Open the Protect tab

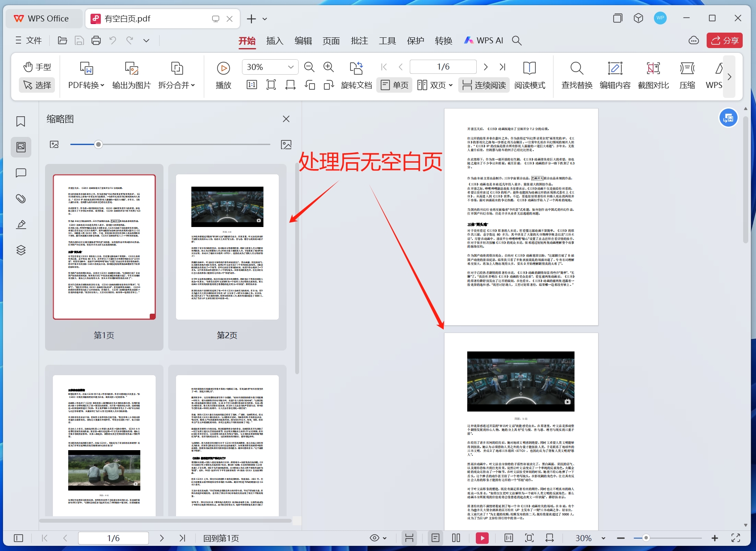point(415,41)
